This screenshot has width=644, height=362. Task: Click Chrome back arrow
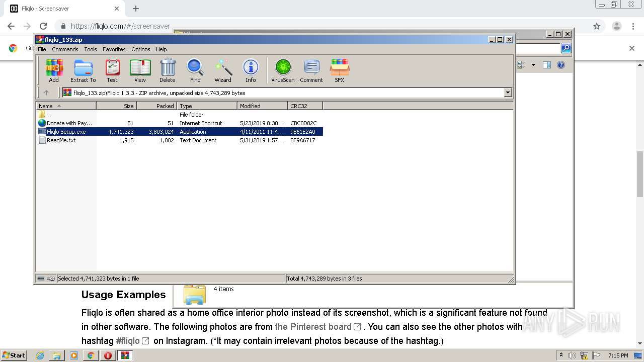(x=11, y=26)
